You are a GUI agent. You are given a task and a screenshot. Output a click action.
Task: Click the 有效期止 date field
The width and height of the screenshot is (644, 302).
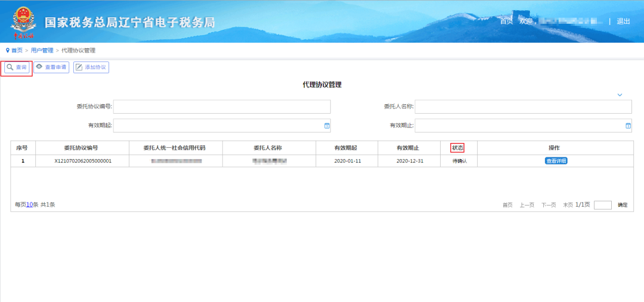point(524,126)
